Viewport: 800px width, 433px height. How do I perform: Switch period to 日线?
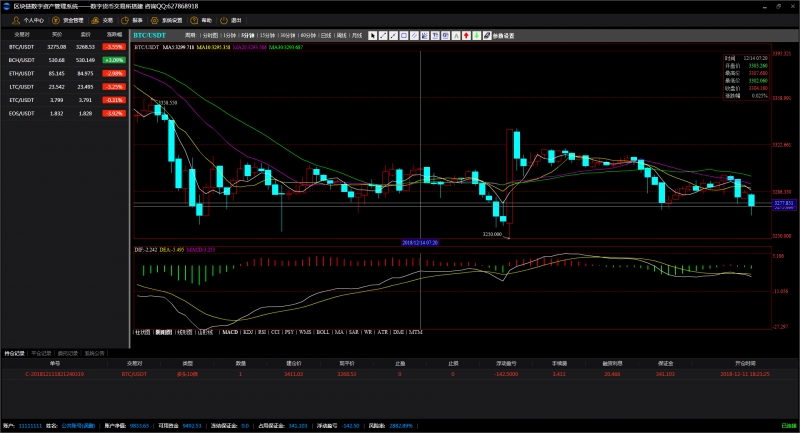326,36
